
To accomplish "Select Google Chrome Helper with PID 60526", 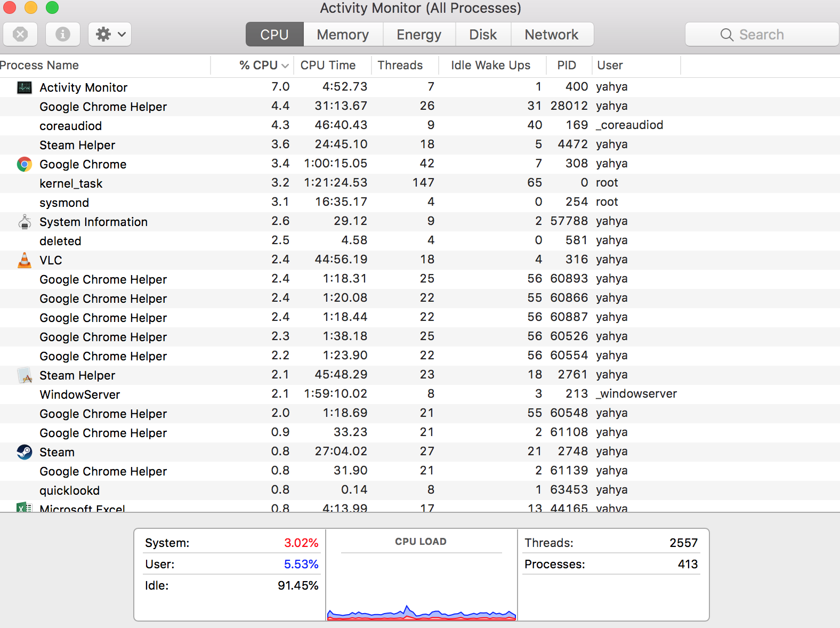I will [420, 337].
